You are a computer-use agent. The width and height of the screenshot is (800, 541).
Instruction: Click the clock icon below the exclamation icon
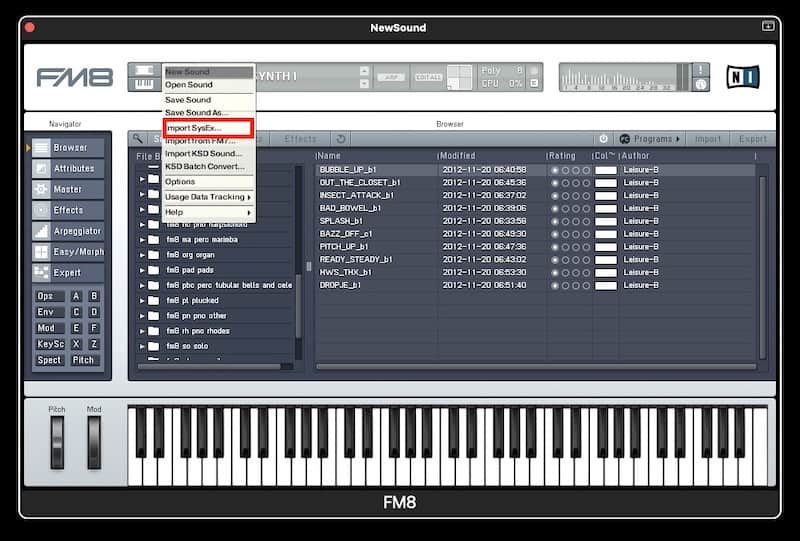[701, 84]
